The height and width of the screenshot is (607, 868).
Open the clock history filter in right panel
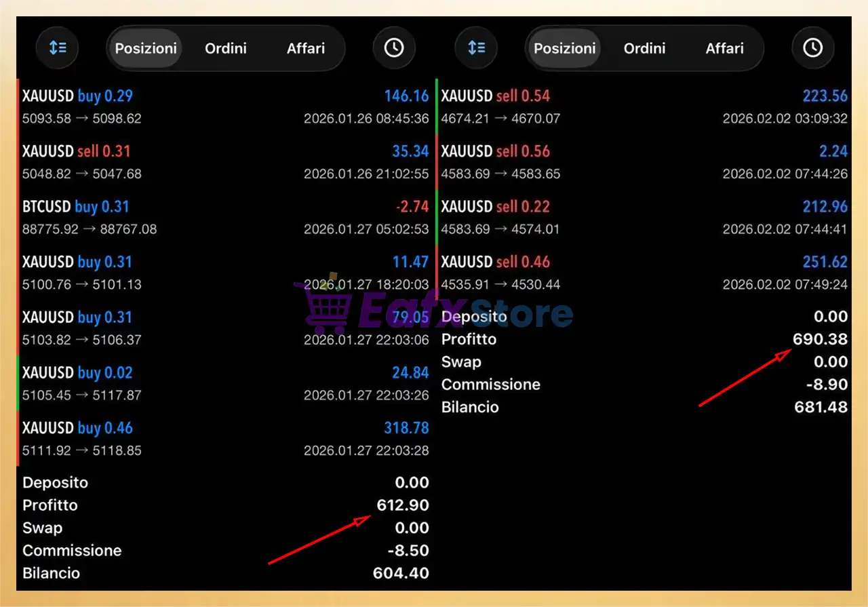coord(812,48)
